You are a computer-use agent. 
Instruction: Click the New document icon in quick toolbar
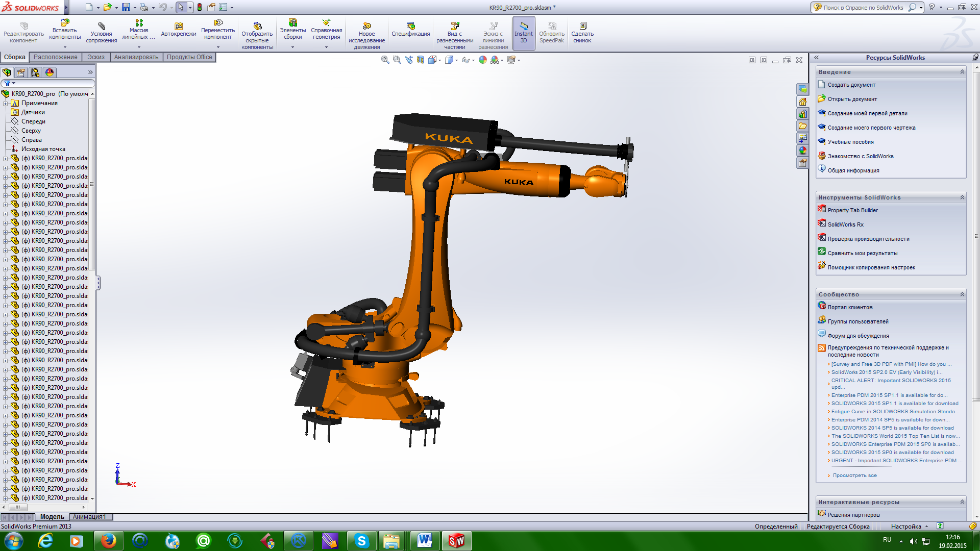(x=89, y=7)
